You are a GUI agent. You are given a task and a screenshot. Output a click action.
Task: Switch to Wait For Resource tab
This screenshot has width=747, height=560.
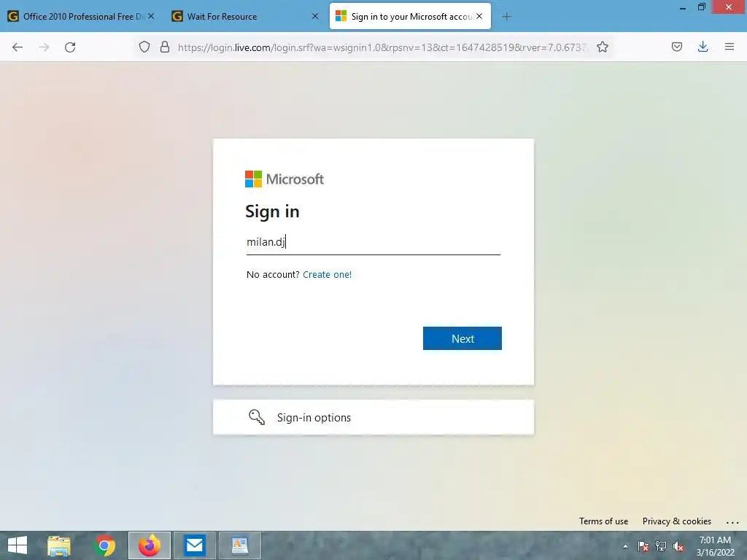tap(244, 16)
